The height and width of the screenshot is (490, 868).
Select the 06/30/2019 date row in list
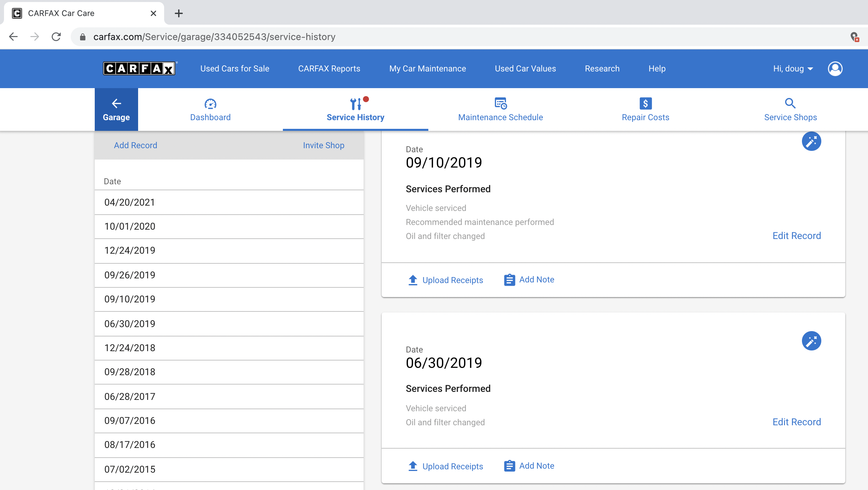229,324
